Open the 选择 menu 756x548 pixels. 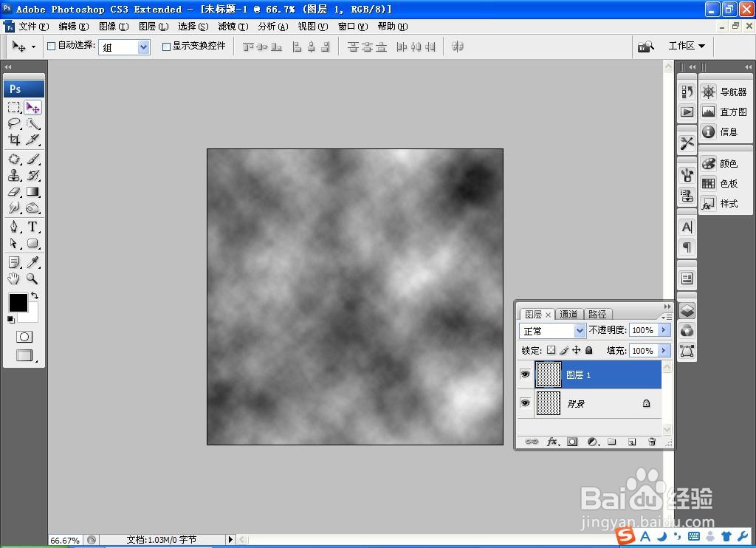coord(193,27)
